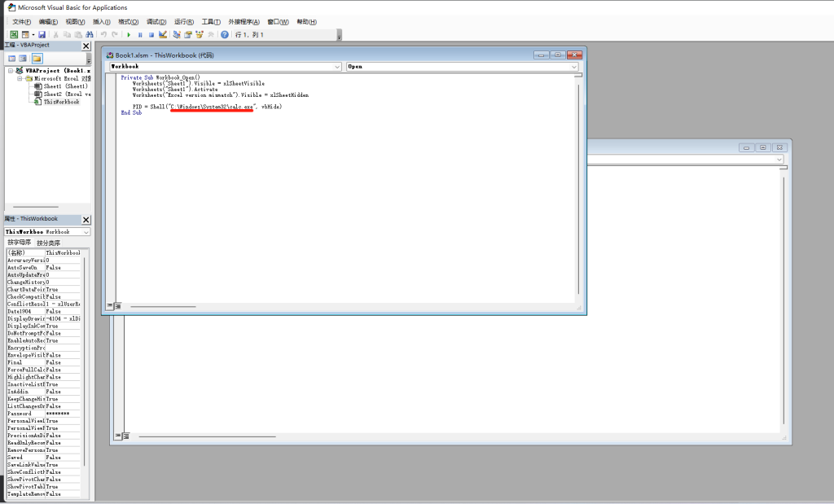Click the horizontal scrollbar of Book1 code window
This screenshot has height=504, width=834.
[x=163, y=307]
